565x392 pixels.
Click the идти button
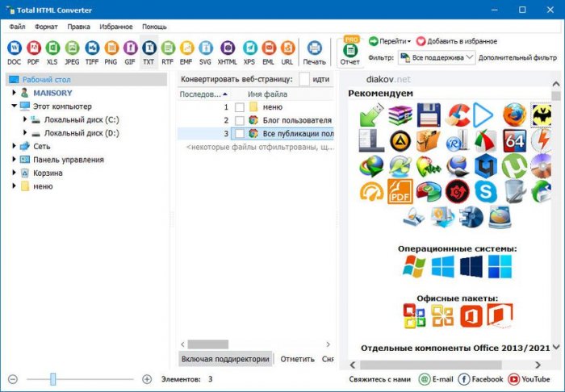point(320,79)
